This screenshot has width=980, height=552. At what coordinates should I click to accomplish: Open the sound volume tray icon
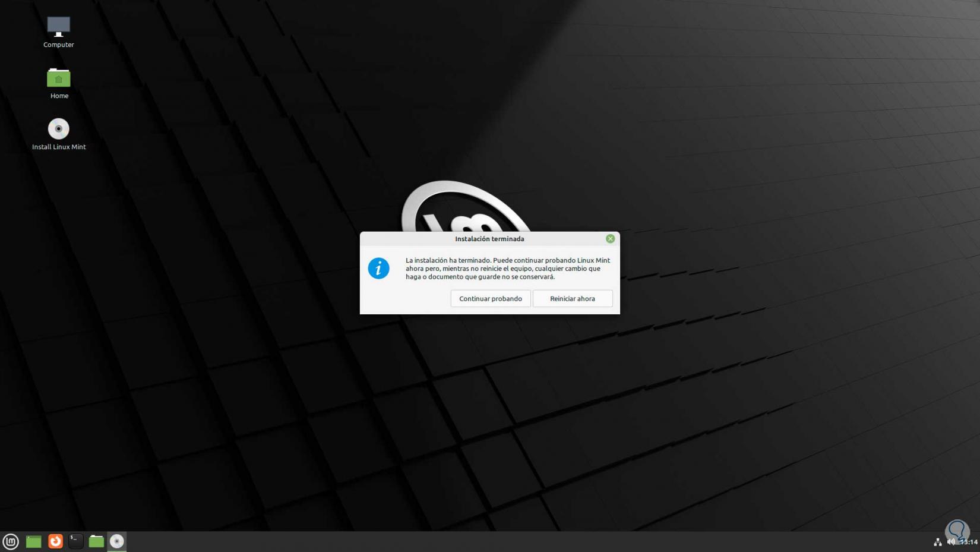coord(951,542)
